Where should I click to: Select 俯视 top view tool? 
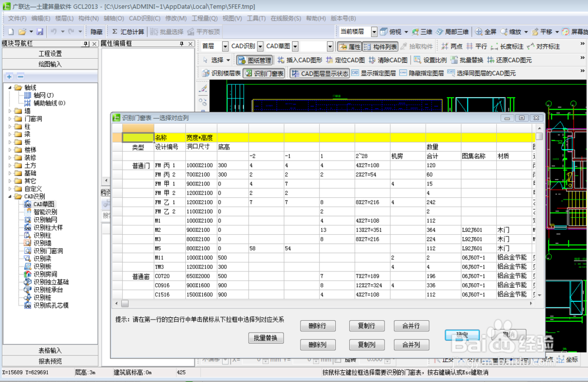click(x=391, y=32)
